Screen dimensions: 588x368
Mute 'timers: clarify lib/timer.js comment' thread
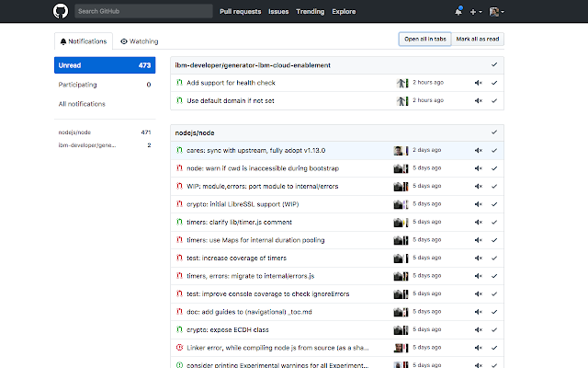click(478, 222)
